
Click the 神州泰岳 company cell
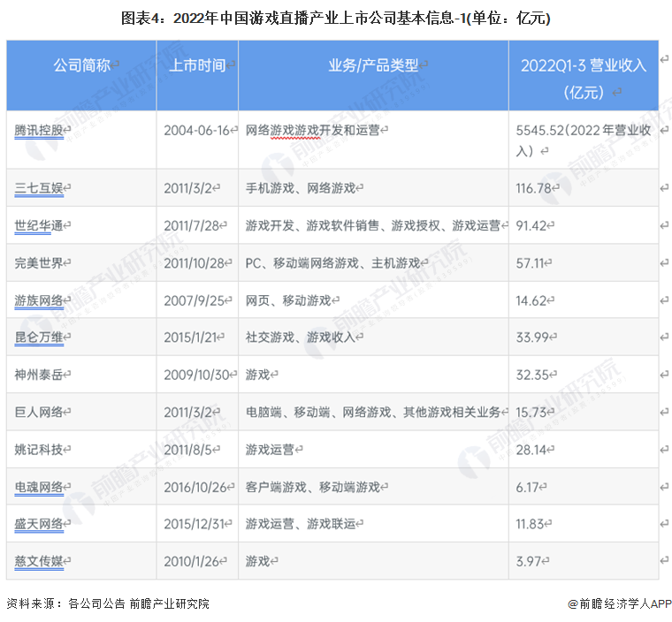coord(40,375)
